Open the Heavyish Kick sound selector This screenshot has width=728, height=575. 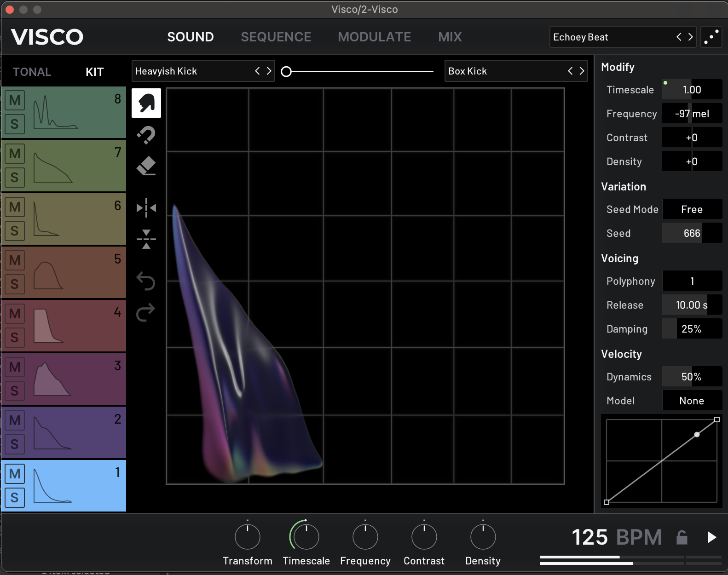[x=203, y=71]
